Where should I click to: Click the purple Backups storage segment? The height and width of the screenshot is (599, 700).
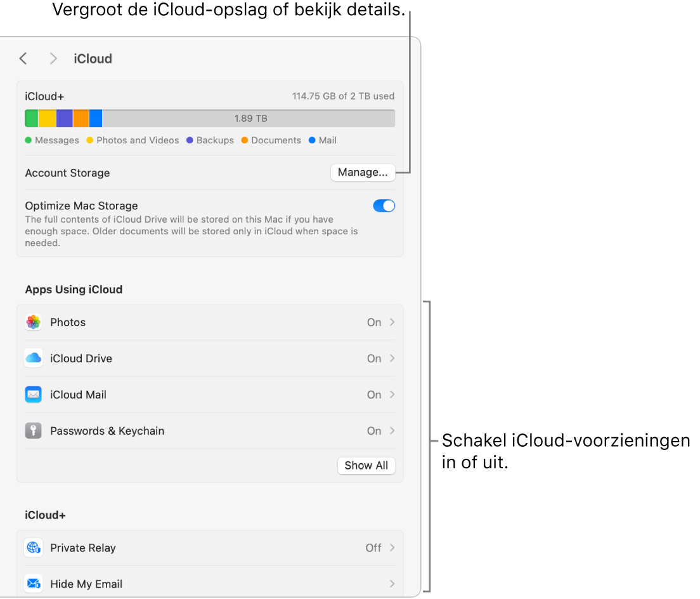(65, 119)
